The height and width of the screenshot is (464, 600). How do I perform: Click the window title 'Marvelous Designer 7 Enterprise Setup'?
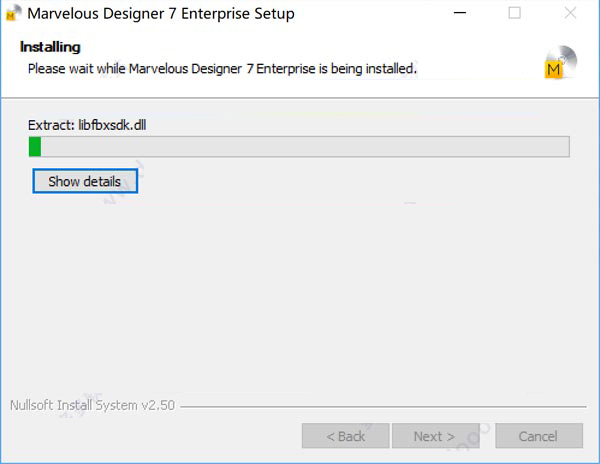coord(161,15)
